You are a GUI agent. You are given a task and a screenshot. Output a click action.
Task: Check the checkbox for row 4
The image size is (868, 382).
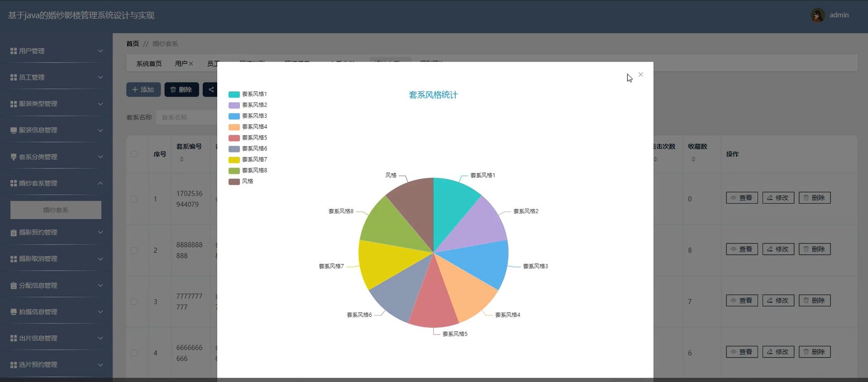[x=134, y=353]
